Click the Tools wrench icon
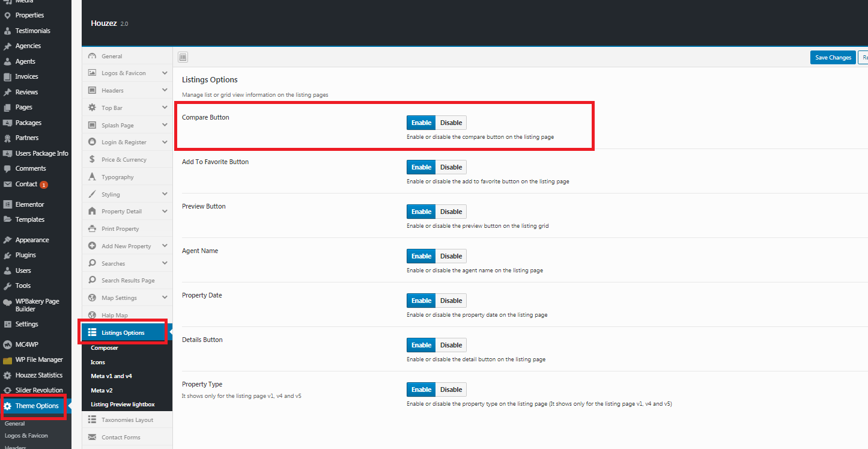Viewport: 868px width, 449px height. (7, 286)
